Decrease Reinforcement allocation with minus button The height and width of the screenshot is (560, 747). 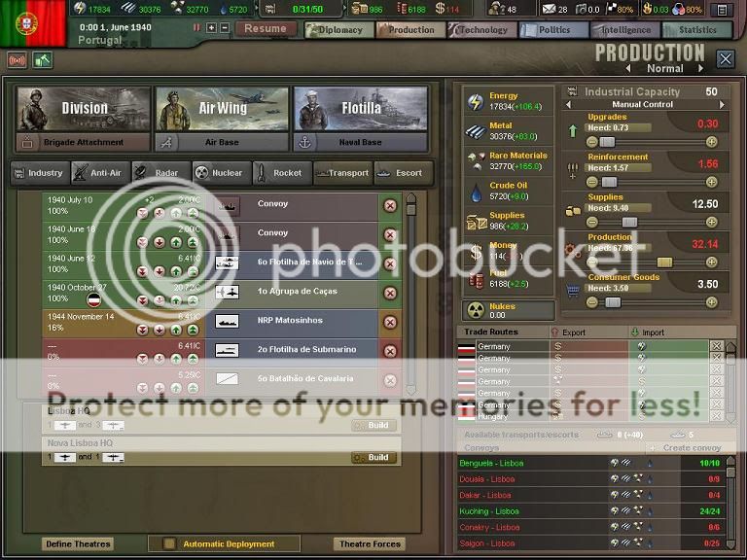591,182
